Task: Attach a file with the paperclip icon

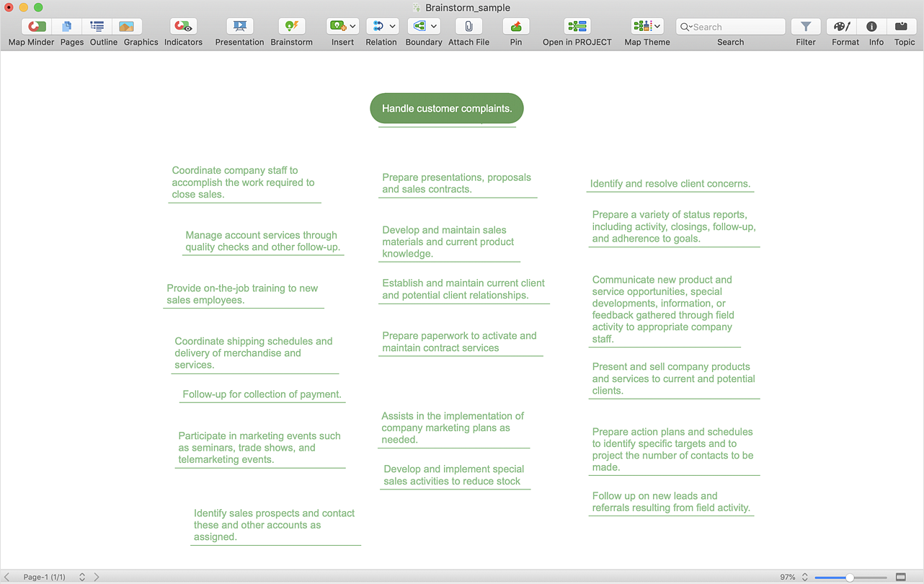Action: [x=468, y=27]
